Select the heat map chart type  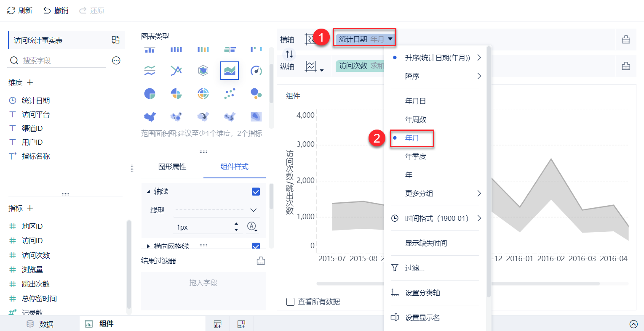[x=230, y=117]
